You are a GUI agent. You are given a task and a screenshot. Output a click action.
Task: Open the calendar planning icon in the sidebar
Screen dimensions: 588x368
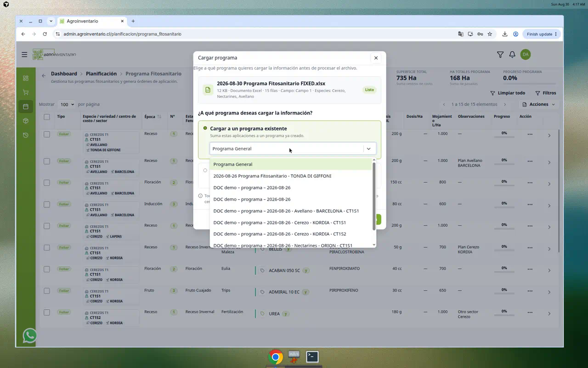point(26,107)
